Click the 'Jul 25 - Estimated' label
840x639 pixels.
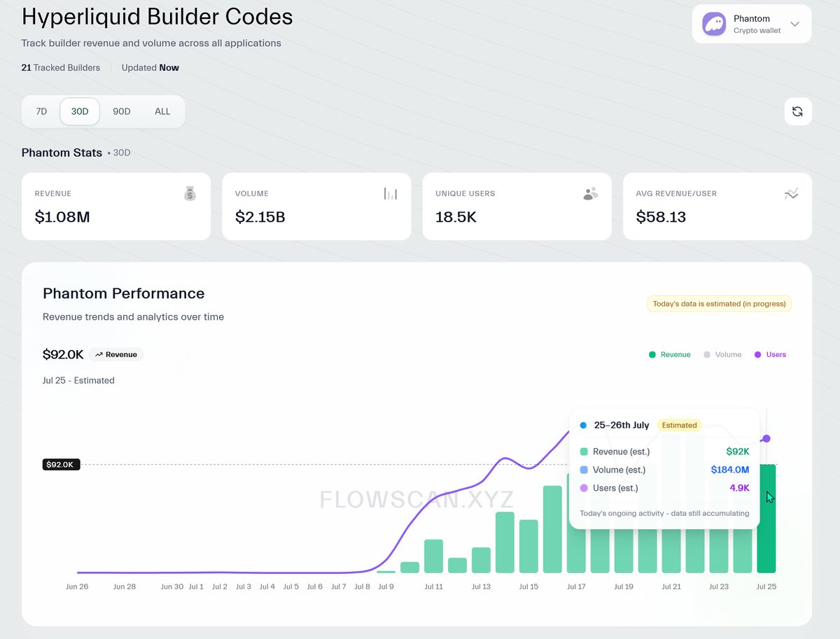(78, 381)
